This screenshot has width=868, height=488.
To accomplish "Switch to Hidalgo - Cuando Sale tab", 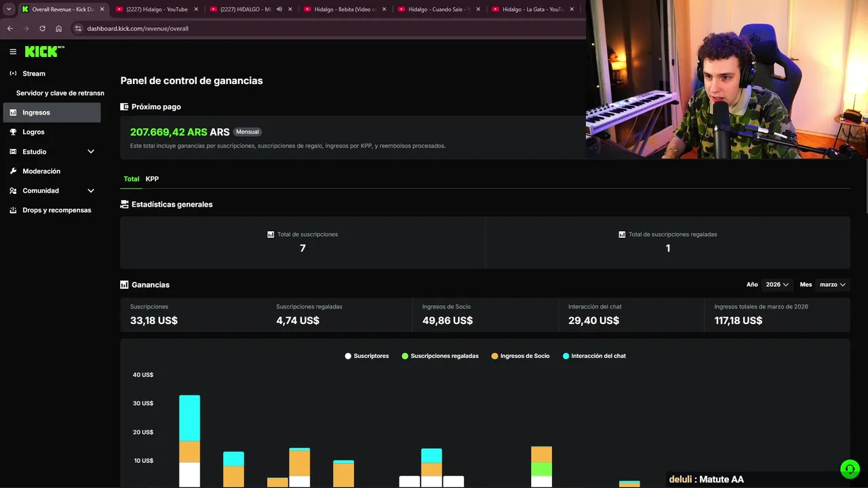I will pyautogui.click(x=439, y=9).
